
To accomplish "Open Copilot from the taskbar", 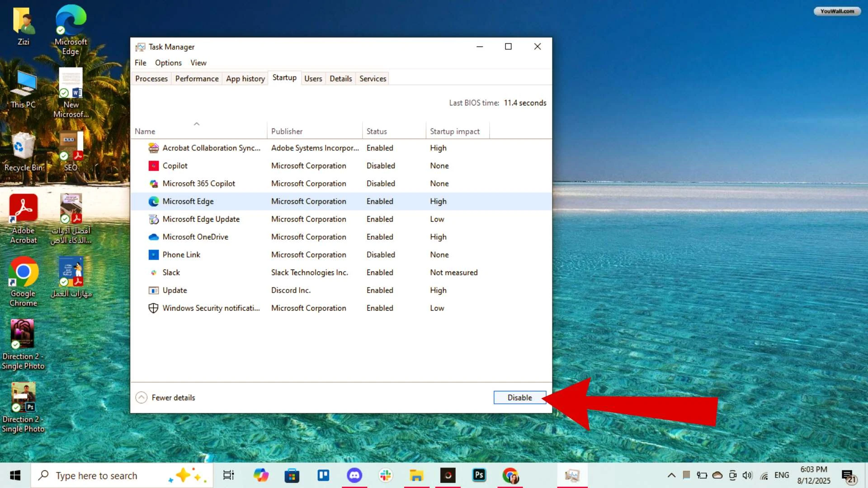I will [x=261, y=475].
